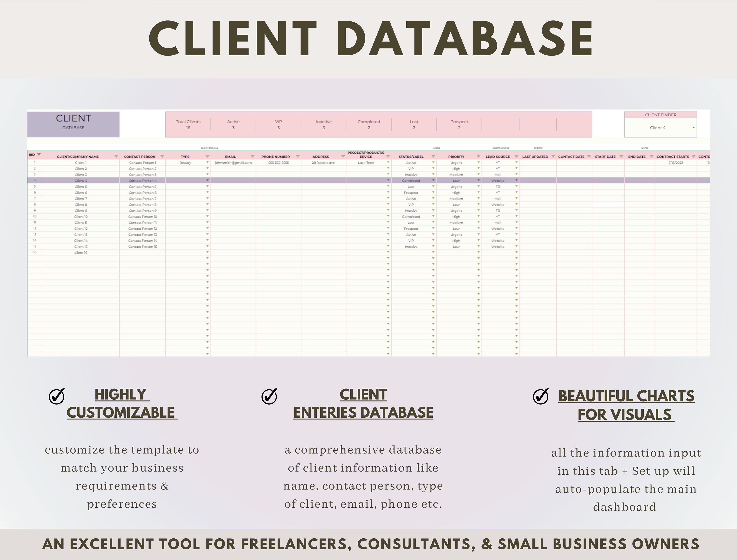737x560 pixels.
Task: Click the johnsmith@gmail.com email cell
Action: [233, 163]
